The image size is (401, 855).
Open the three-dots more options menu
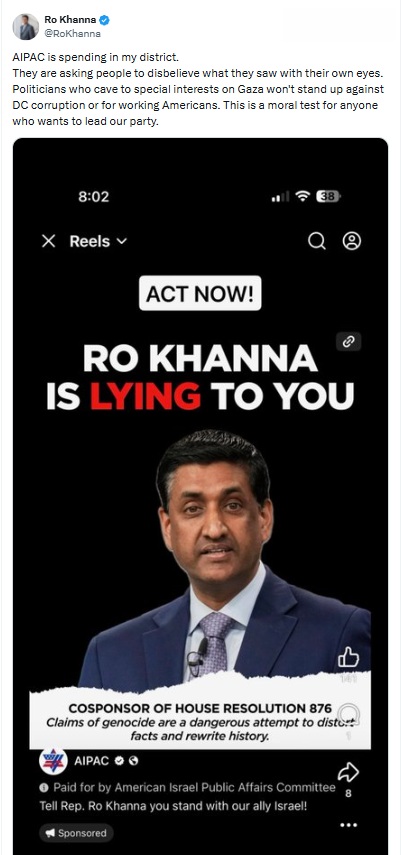pyautogui.click(x=348, y=825)
